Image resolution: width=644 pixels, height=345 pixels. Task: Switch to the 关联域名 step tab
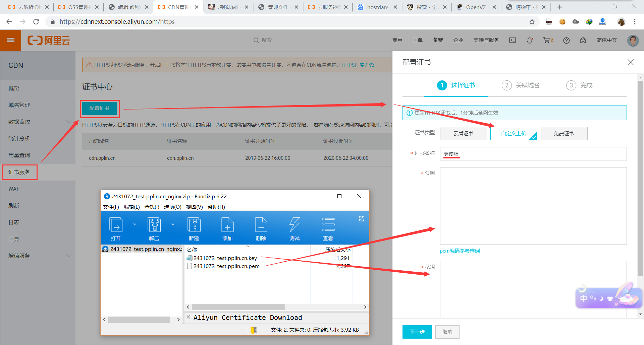click(528, 85)
